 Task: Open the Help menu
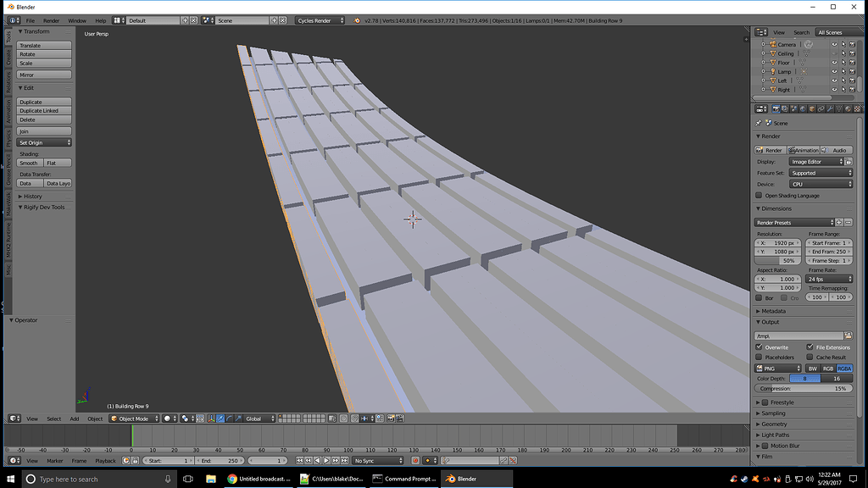pyautogui.click(x=100, y=20)
